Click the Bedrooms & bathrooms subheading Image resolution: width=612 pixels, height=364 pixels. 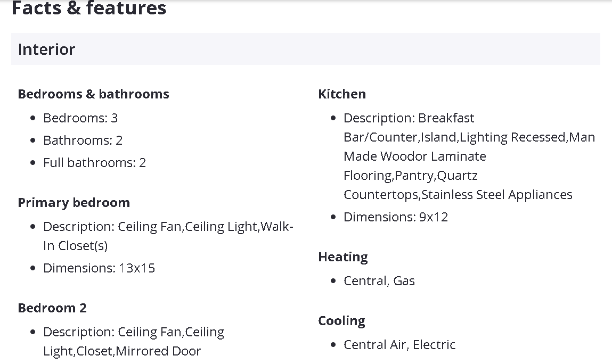[x=93, y=94]
